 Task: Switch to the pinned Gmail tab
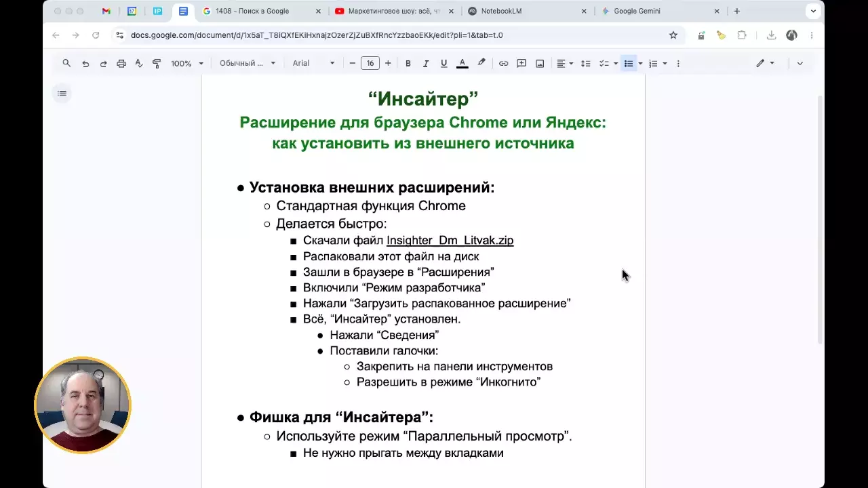click(x=106, y=11)
